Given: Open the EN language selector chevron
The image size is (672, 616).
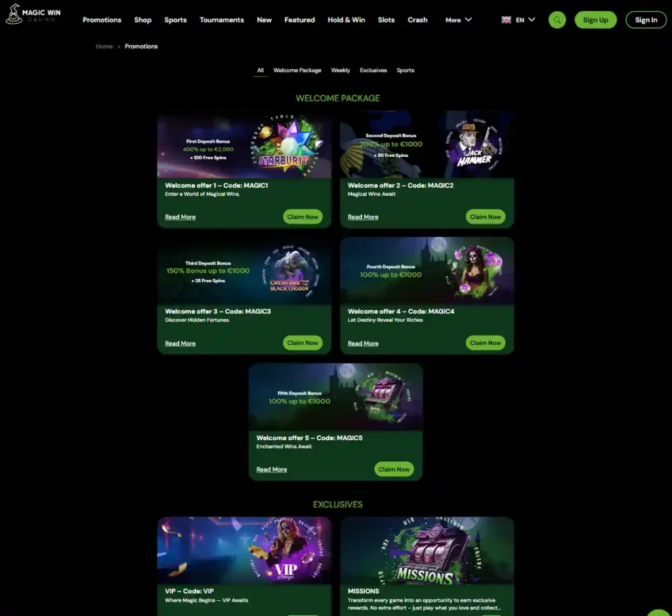Looking at the screenshot, I should (532, 20).
